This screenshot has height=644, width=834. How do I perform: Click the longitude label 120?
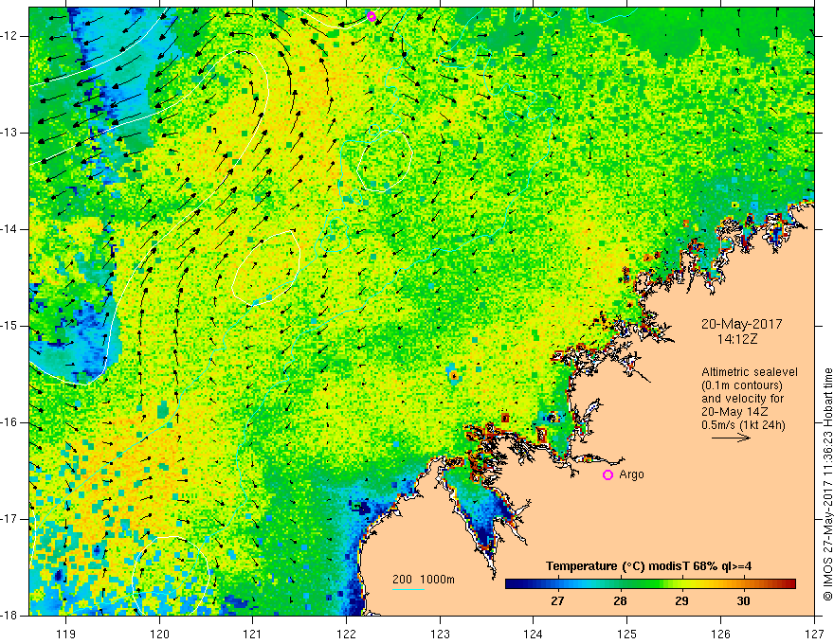coord(159,635)
